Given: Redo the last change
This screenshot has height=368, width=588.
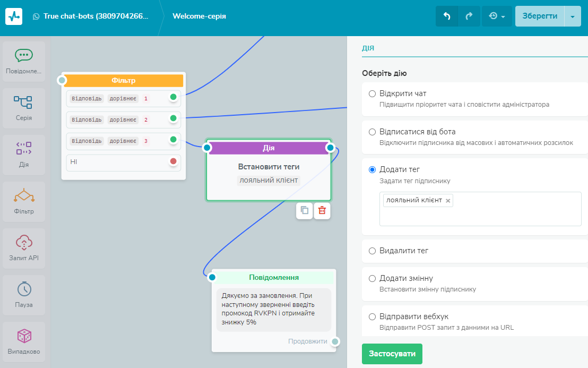Looking at the screenshot, I should point(469,16).
